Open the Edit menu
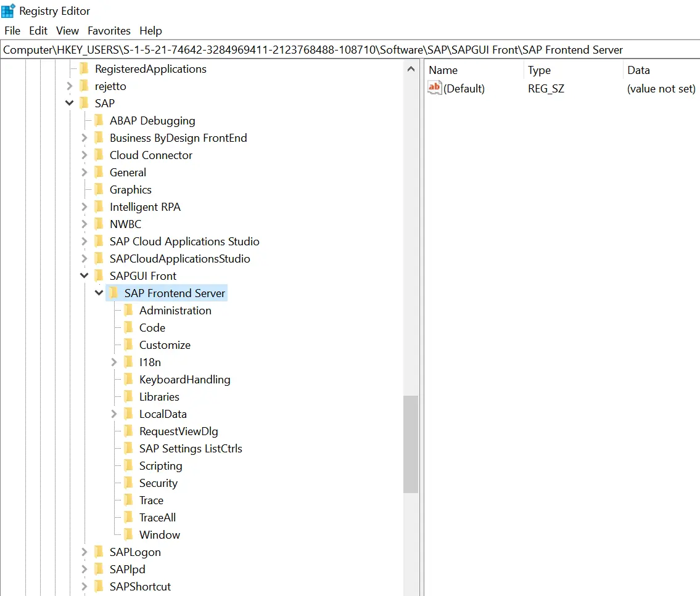 pos(38,31)
